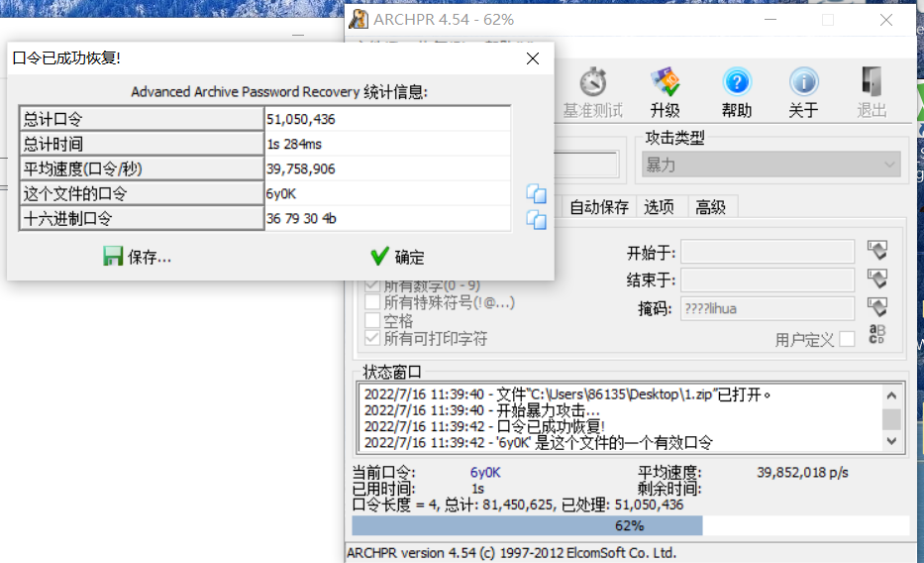Toggle the 所有特殊符号 checkbox

[x=371, y=302]
